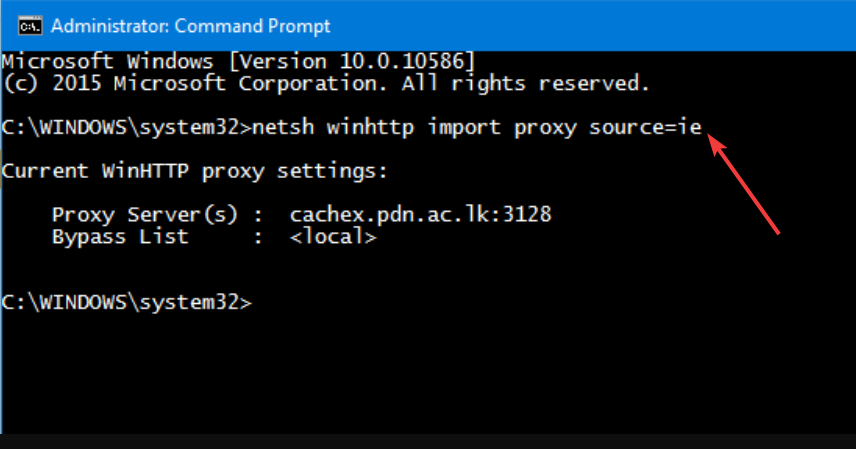Click the empty title bar area

[x=590, y=26]
